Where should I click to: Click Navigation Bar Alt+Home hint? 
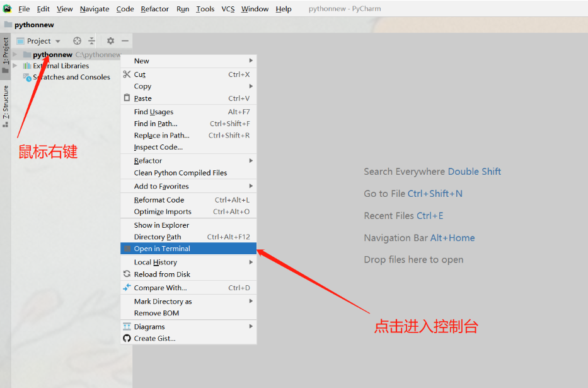(419, 238)
